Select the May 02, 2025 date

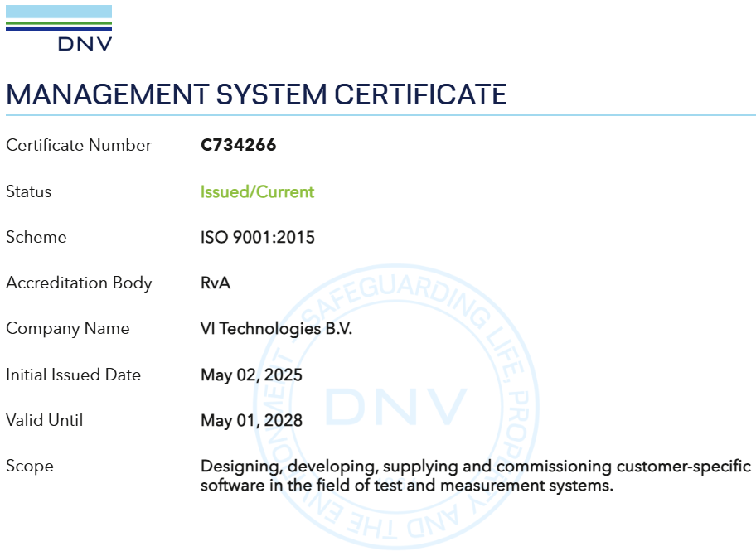point(251,375)
